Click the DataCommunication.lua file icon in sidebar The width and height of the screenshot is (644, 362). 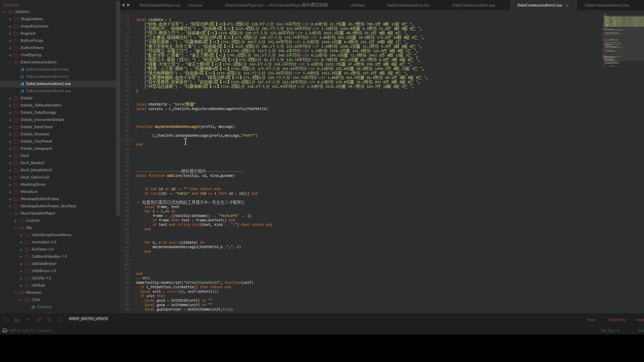coord(22,69)
